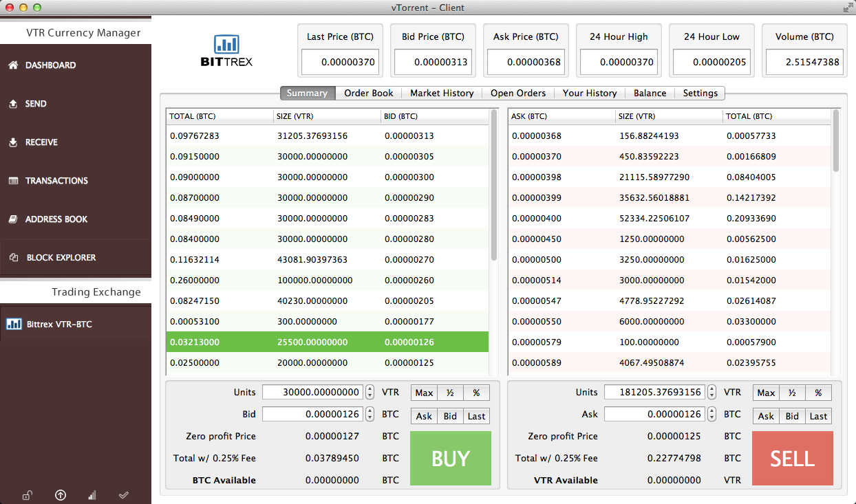
Task: Click Max in the sell panel
Action: coord(767,393)
